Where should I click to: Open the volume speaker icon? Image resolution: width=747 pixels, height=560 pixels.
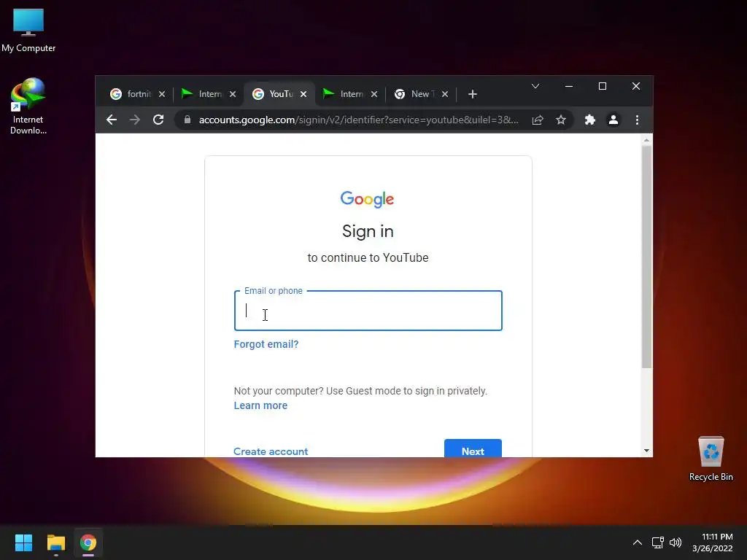click(x=676, y=542)
